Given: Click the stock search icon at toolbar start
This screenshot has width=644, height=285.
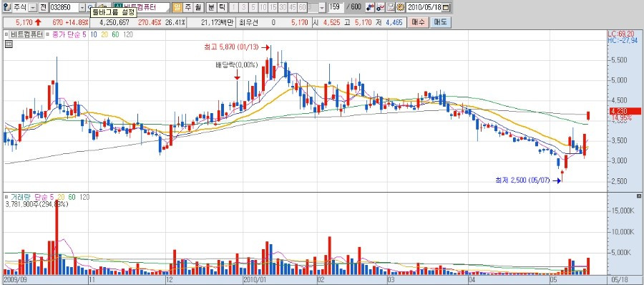Looking at the screenshot, I should tap(7, 7).
